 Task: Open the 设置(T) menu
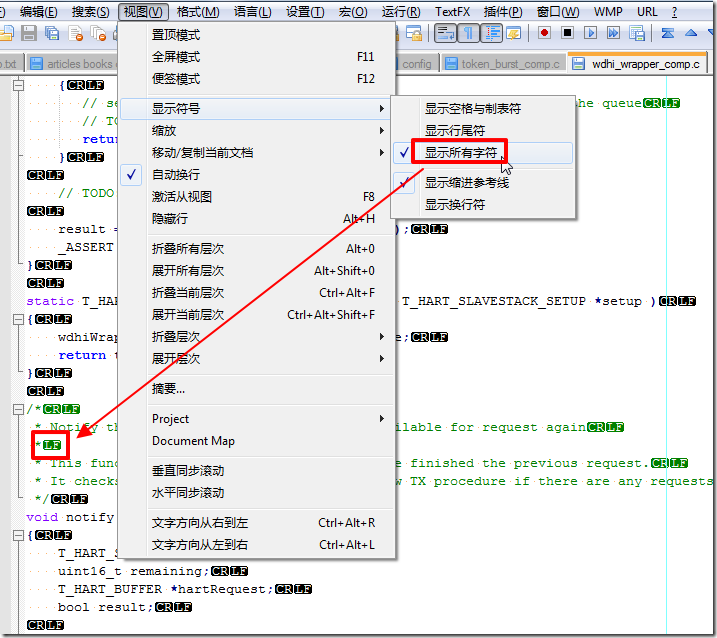[x=305, y=12]
